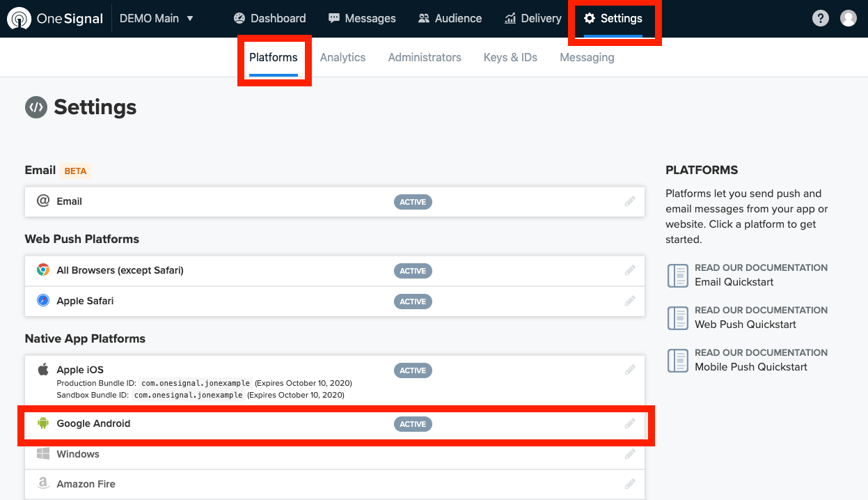This screenshot has height=500, width=868.
Task: Edit Apple iOS with the pencil icon
Action: (x=630, y=370)
